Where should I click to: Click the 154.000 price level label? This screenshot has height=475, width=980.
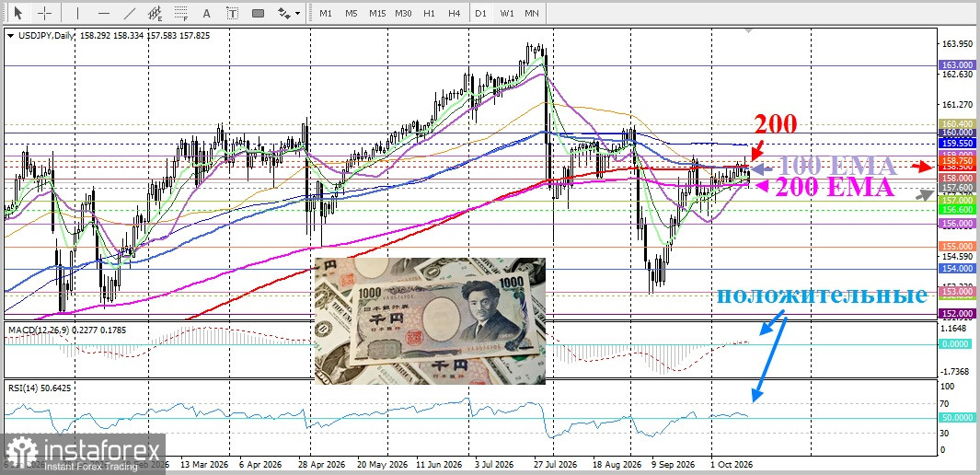[x=958, y=268]
